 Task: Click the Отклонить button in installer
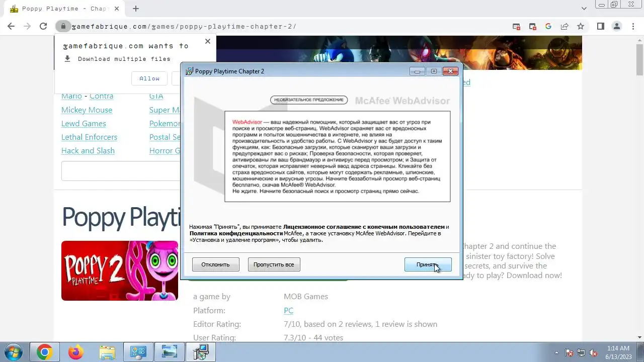(x=215, y=264)
